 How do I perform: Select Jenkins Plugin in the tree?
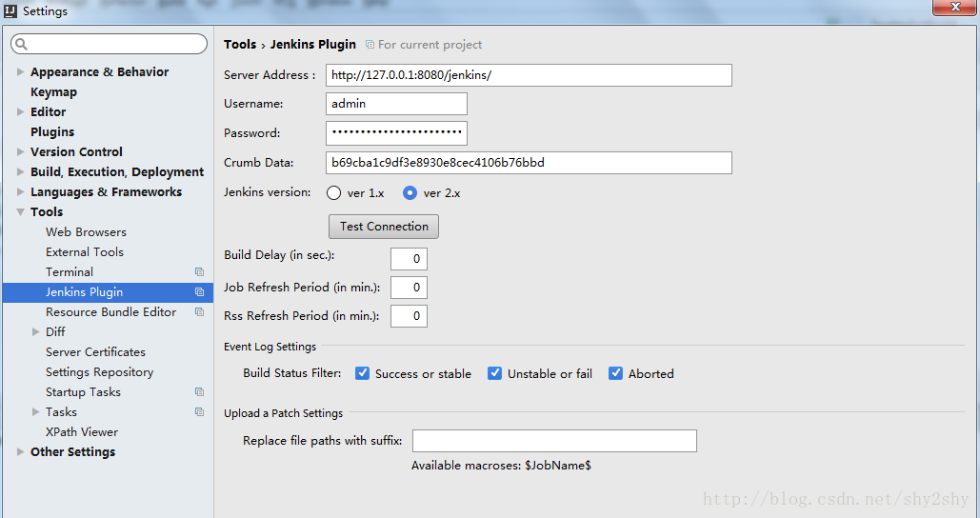(x=108, y=291)
